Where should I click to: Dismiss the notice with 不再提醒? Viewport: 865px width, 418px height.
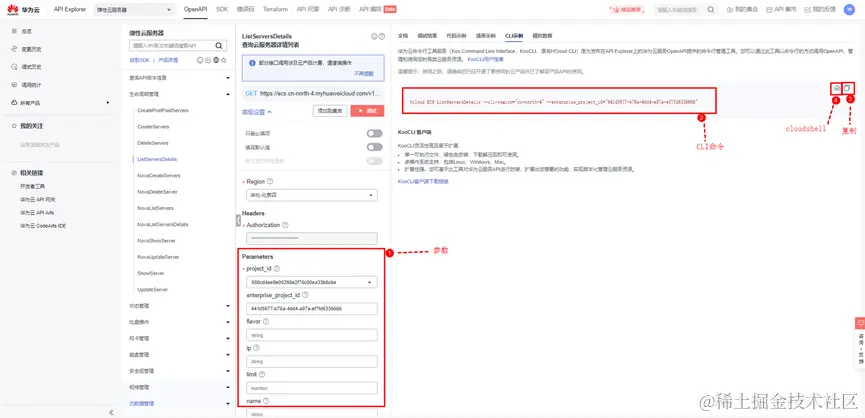(363, 73)
